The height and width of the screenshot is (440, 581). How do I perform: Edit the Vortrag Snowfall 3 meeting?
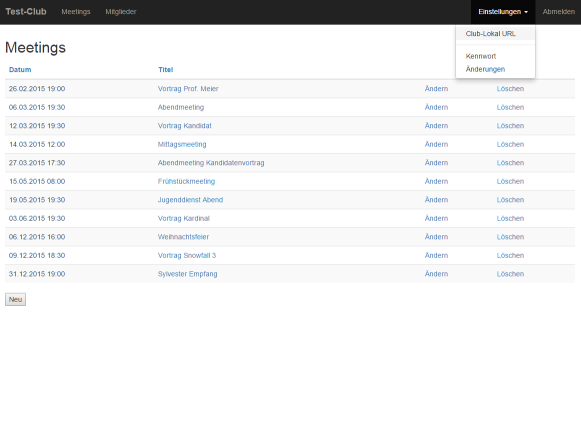(x=436, y=255)
